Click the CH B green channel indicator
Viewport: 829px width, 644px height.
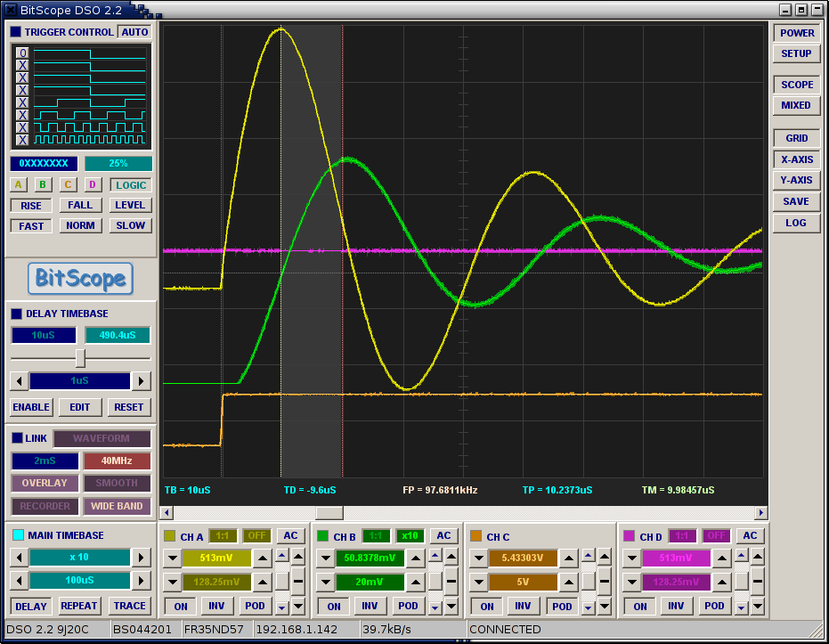coord(322,536)
